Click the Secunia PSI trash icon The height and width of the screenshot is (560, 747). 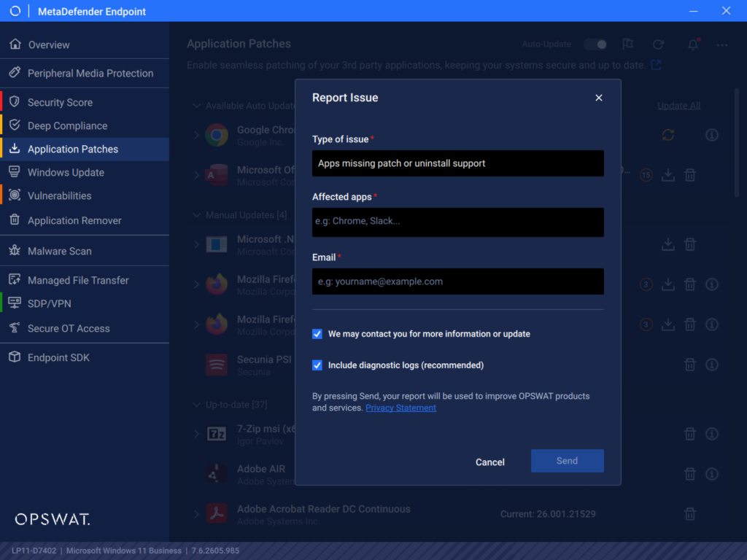coord(690,365)
